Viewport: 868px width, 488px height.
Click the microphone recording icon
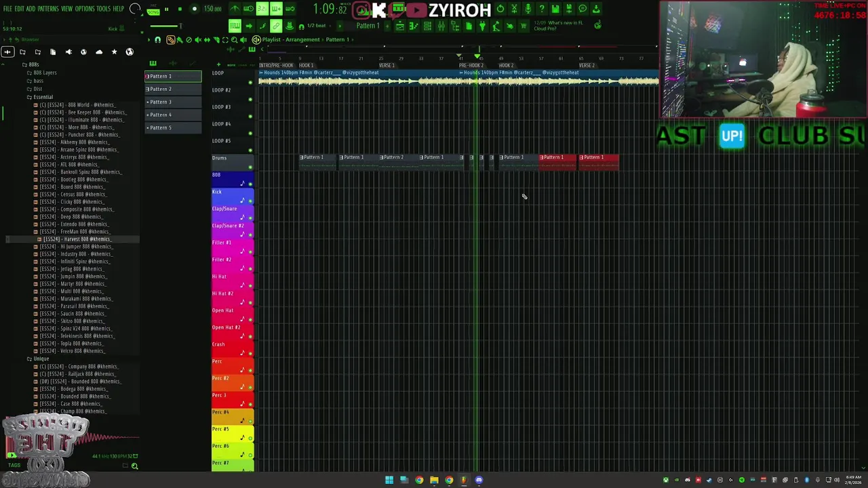(x=528, y=9)
